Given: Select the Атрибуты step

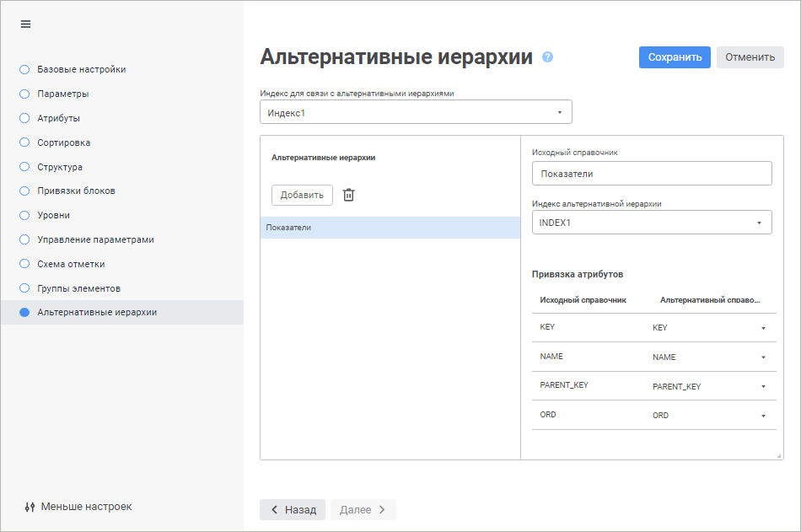Looking at the screenshot, I should click(58, 118).
